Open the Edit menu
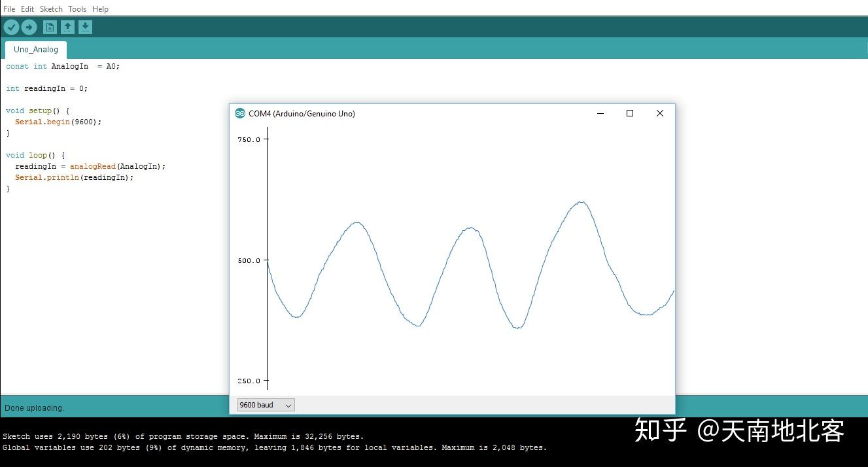Image resolution: width=868 pixels, height=467 pixels. point(27,9)
